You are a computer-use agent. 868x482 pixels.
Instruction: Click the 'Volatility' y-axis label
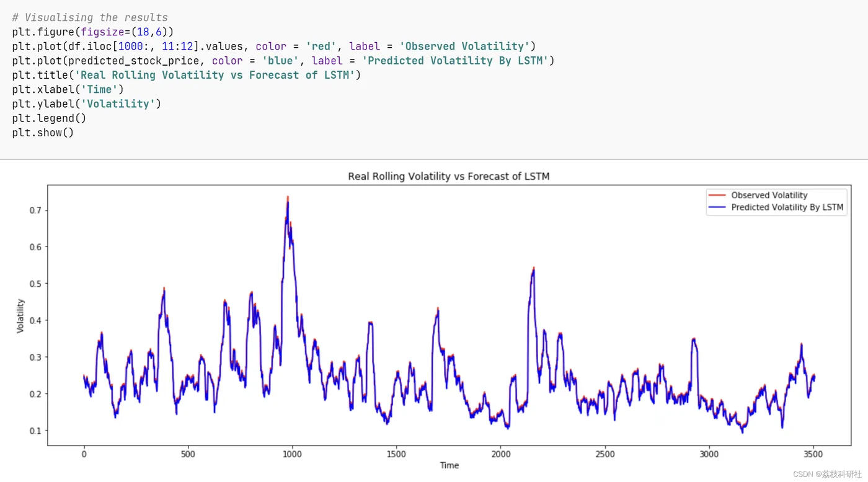20,315
